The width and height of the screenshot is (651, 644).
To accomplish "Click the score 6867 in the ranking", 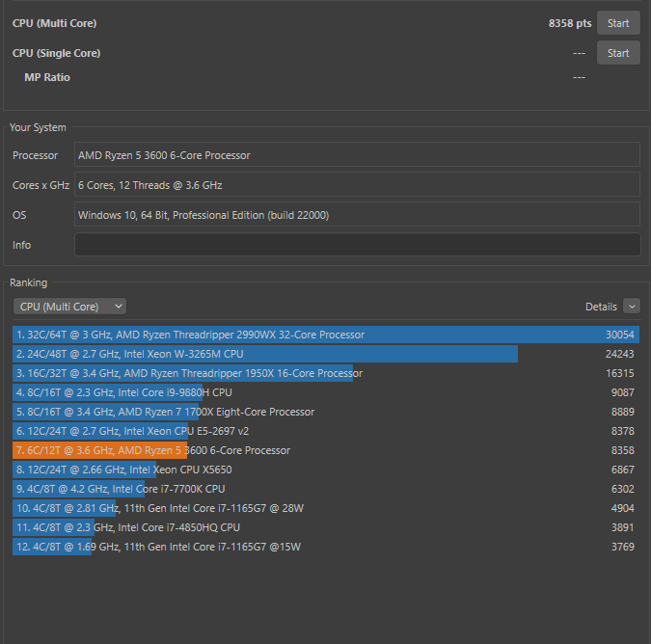I will (623, 470).
